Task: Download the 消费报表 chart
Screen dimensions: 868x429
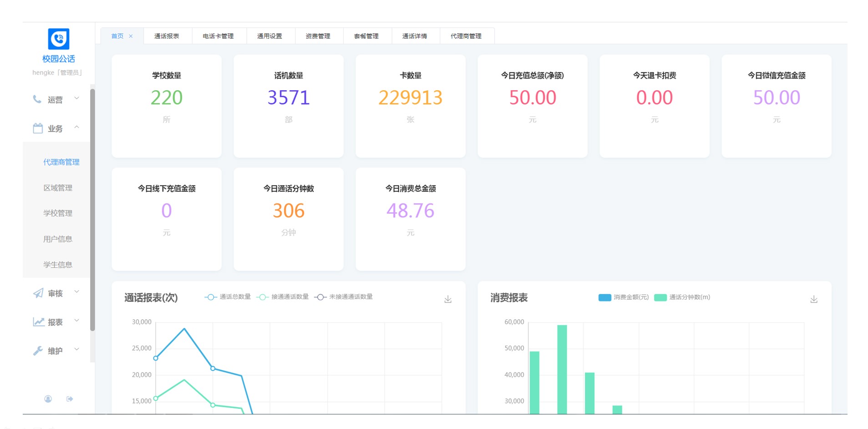Action: pyautogui.click(x=814, y=299)
